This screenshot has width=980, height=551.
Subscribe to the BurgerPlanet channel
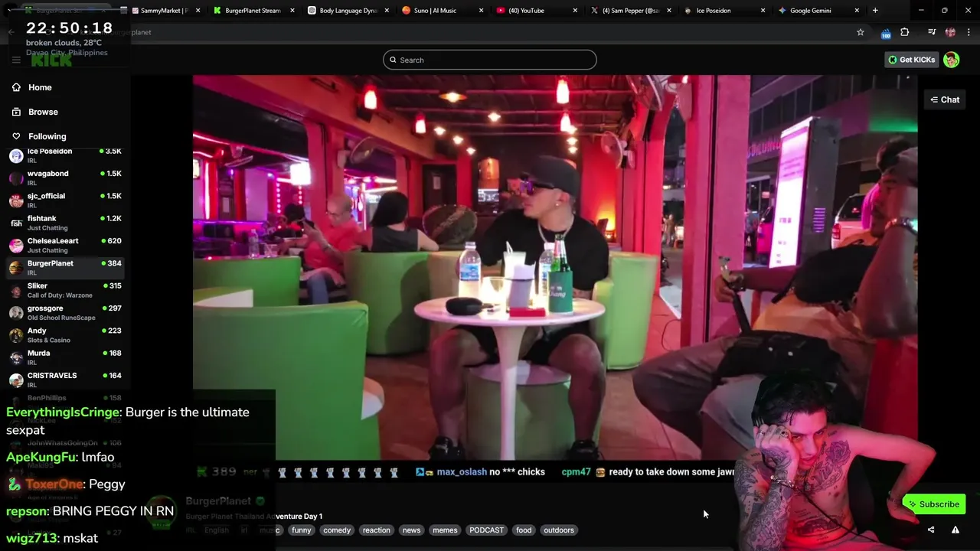[x=934, y=504]
